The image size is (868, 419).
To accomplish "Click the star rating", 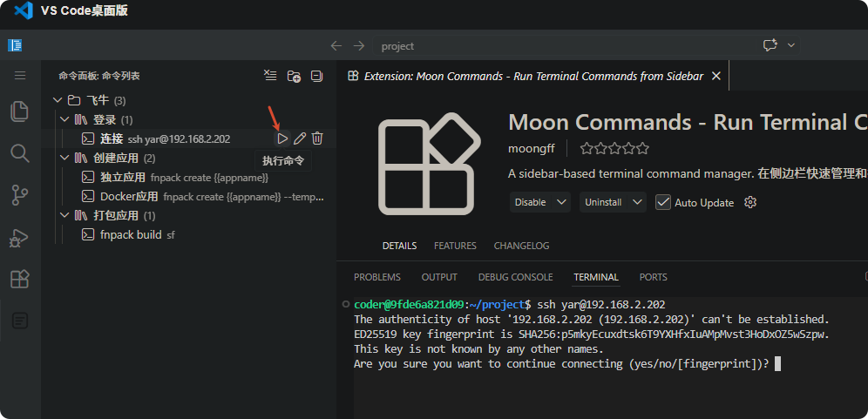I will click(614, 148).
